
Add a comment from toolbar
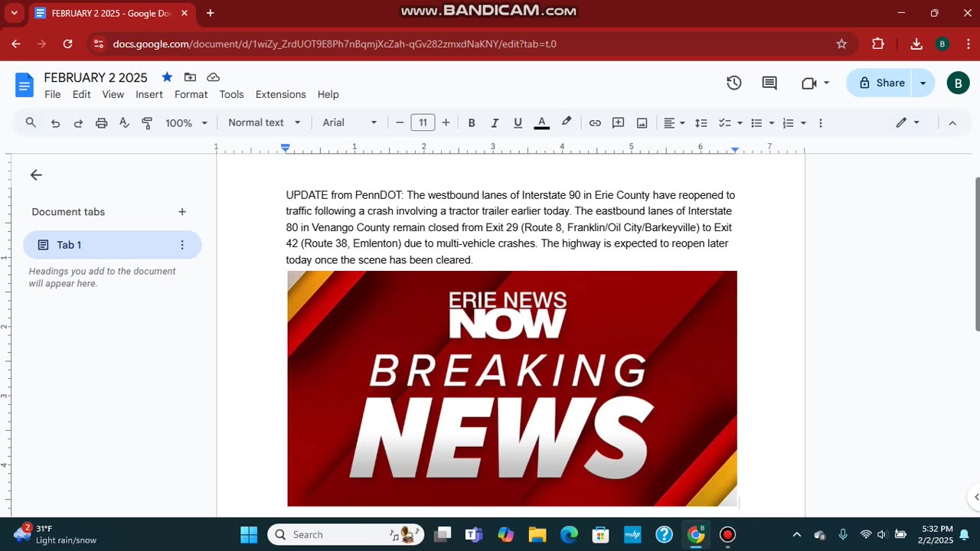click(619, 122)
